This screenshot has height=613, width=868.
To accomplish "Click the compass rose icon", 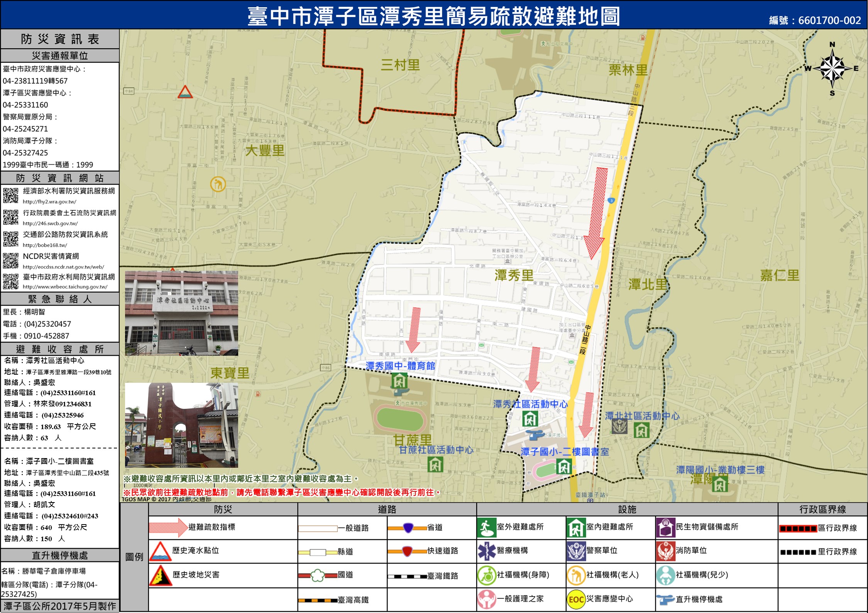I will (832, 69).
